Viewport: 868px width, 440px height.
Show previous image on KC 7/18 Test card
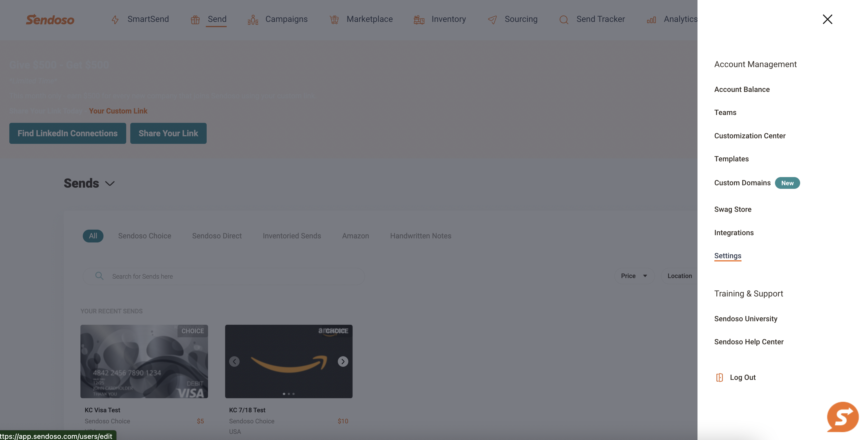click(x=234, y=362)
